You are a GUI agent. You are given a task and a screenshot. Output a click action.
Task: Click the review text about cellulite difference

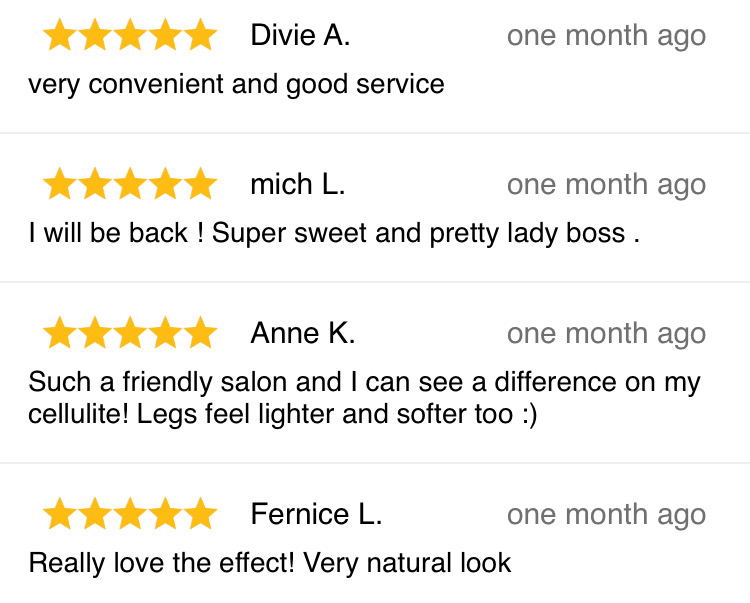click(364, 398)
